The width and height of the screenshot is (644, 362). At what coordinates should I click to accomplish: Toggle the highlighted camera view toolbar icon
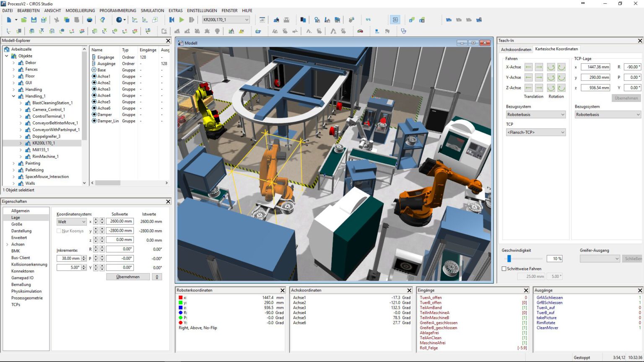click(x=395, y=19)
